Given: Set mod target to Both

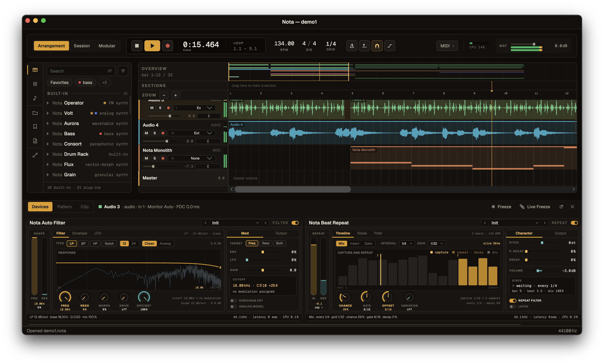Looking at the screenshot, I should coord(280,243).
